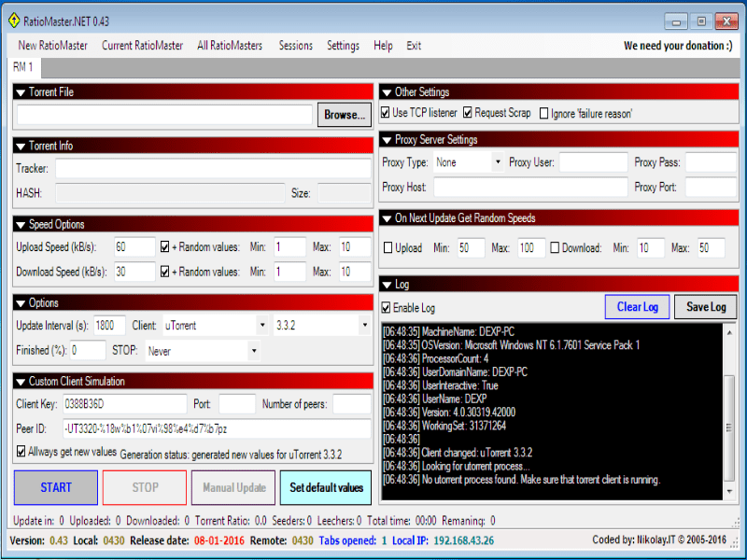Select the RM 1 tab

click(22, 67)
